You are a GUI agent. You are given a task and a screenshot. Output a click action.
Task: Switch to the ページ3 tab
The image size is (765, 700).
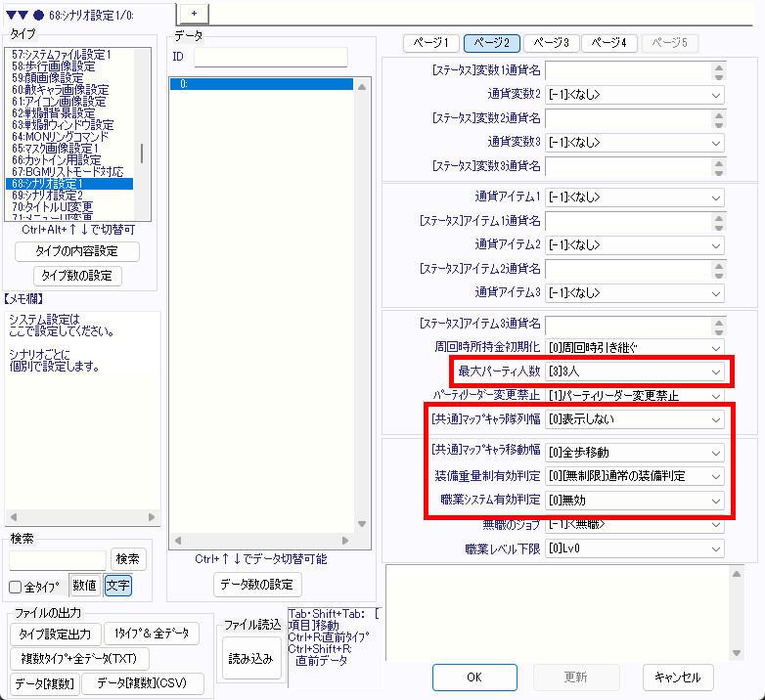click(552, 43)
